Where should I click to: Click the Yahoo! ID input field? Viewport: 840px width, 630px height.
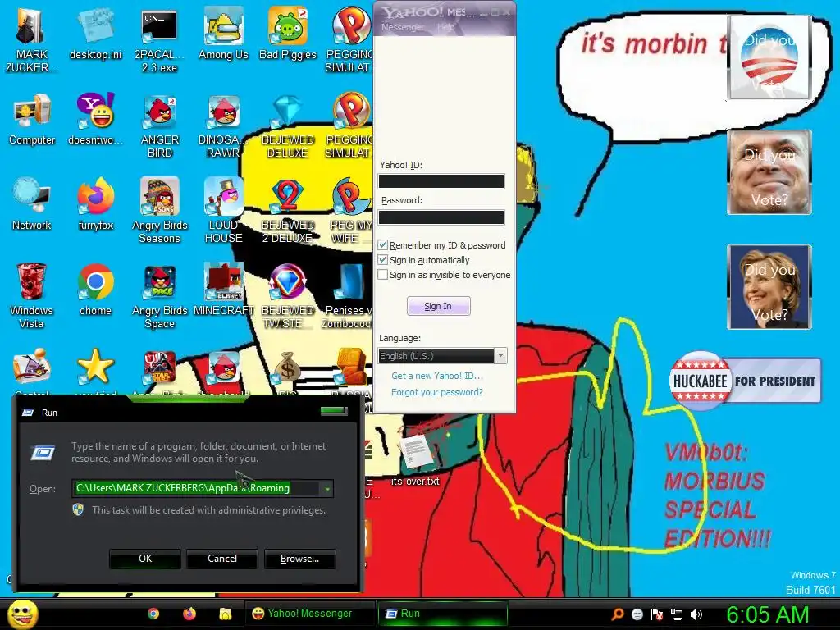441,181
